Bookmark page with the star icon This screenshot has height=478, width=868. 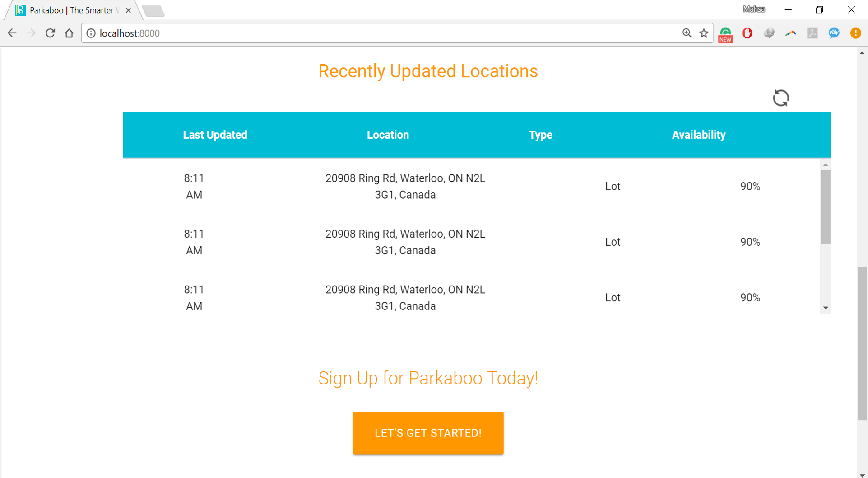coord(704,33)
